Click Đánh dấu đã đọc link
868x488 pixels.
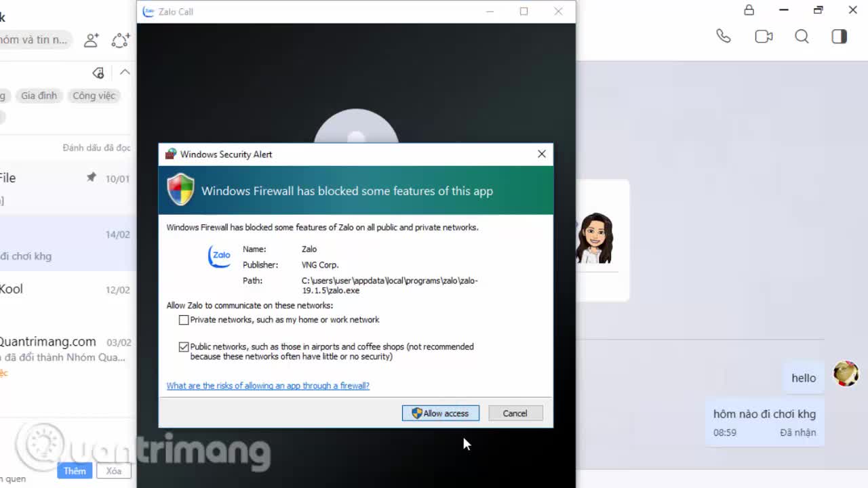(96, 148)
